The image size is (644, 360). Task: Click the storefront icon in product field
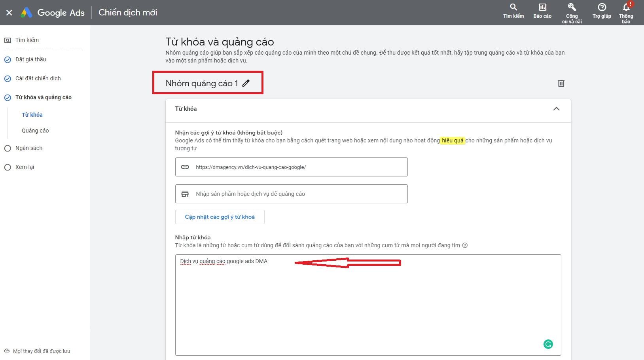[185, 194]
